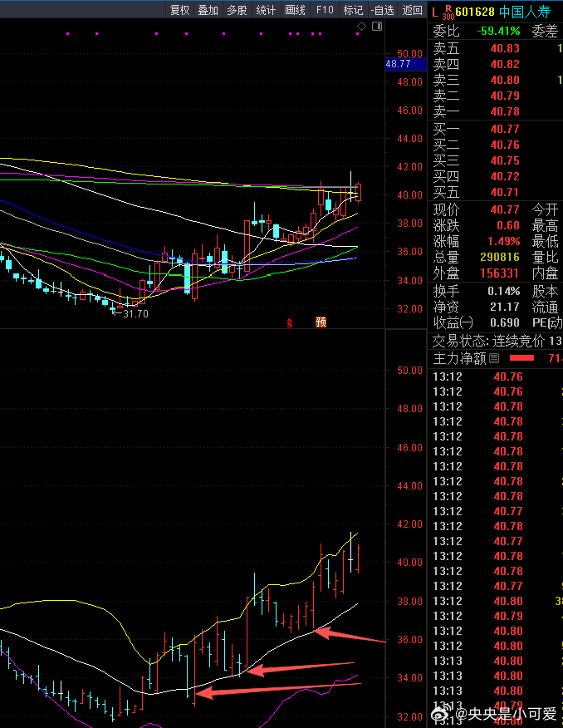563x728 pixels.
Task: Click the 48.77 price cursor label
Action: 405,64
